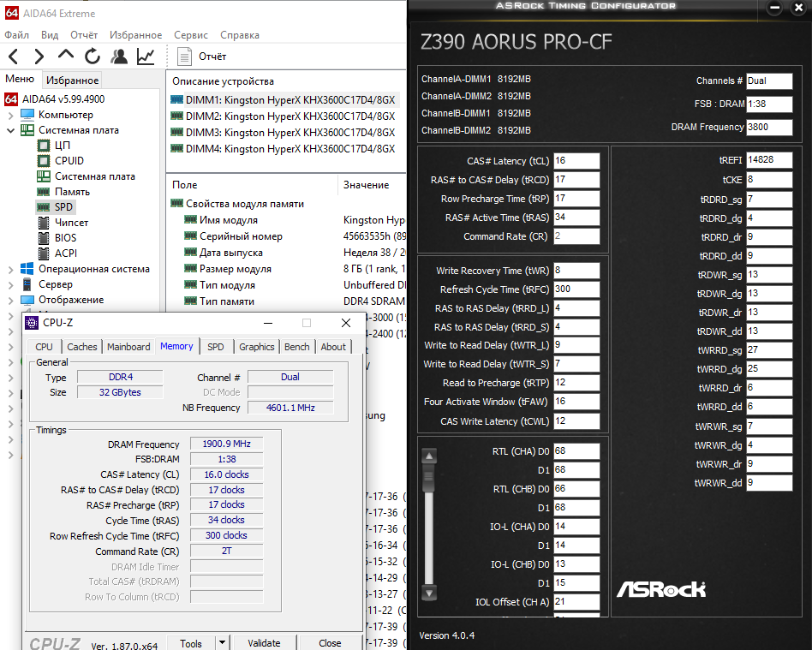
Task: Open the Отчёт menu in menu bar
Action: click(84, 35)
